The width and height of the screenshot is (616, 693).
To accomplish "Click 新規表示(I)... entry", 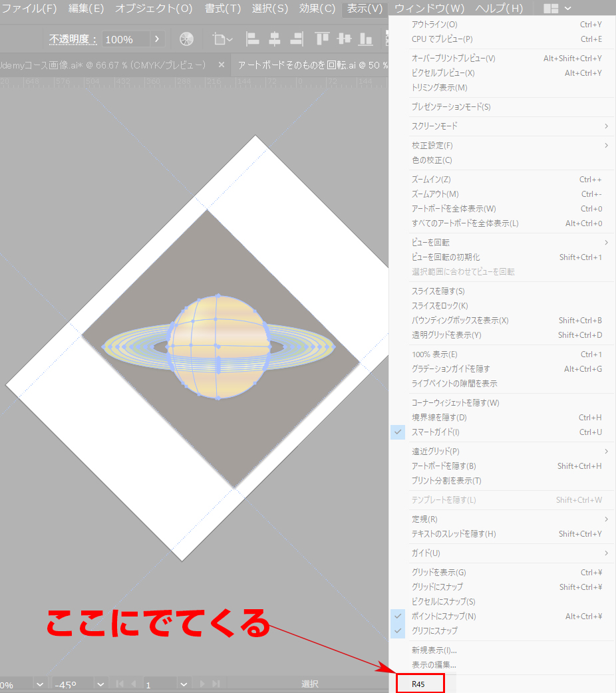I will click(x=502, y=650).
